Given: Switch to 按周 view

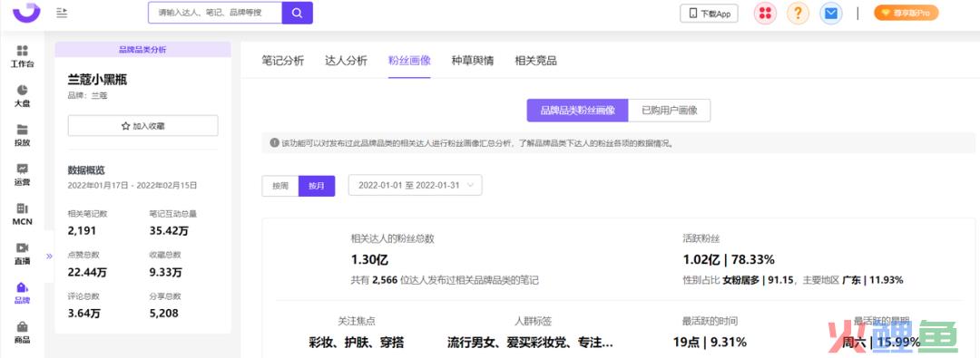Looking at the screenshot, I should coord(280,186).
